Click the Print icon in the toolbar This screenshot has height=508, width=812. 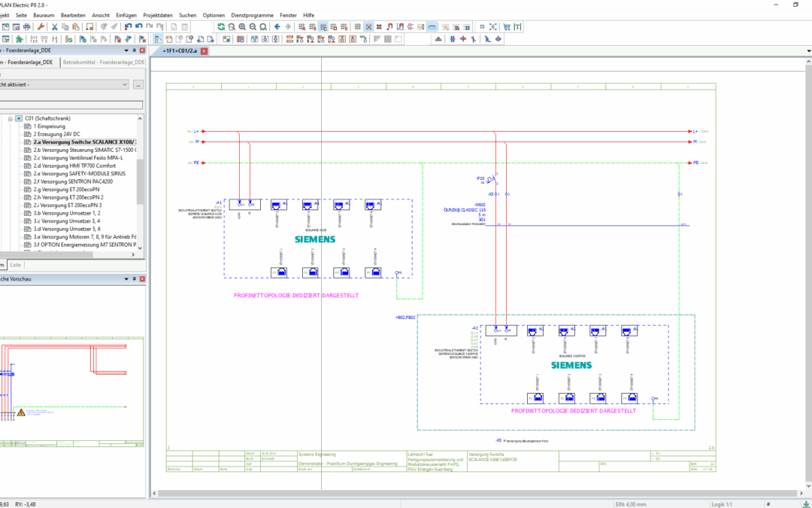point(26,27)
